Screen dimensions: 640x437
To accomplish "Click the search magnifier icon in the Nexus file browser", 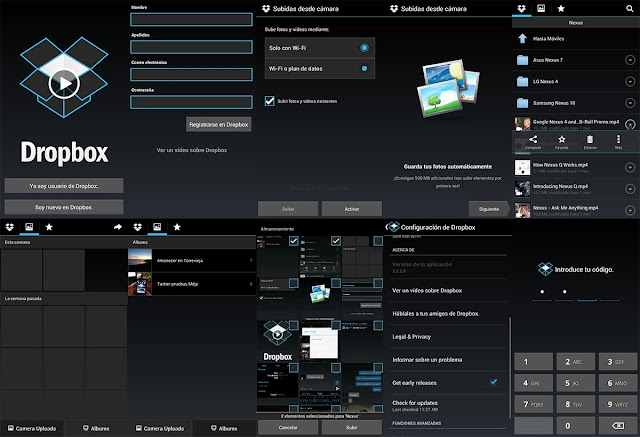I will point(629,8).
